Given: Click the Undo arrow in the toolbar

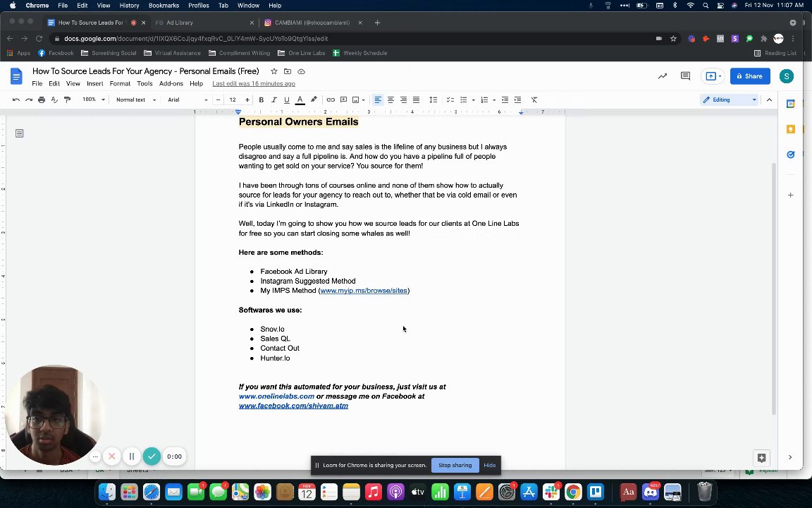Looking at the screenshot, I should [16, 99].
